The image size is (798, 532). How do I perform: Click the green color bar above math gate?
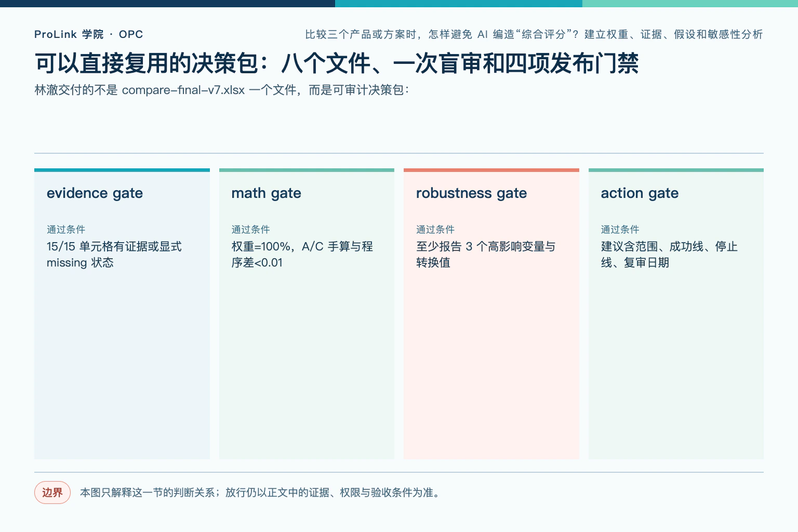[x=307, y=170]
